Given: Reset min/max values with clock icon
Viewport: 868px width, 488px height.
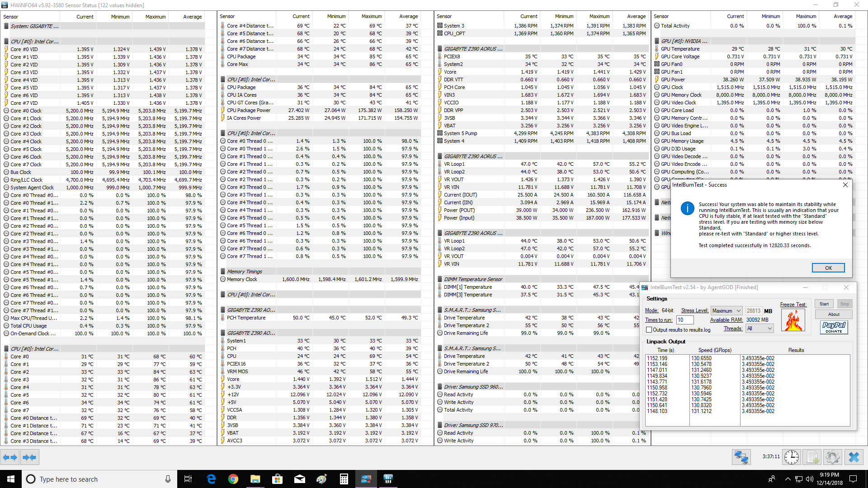Looking at the screenshot, I should click(792, 457).
